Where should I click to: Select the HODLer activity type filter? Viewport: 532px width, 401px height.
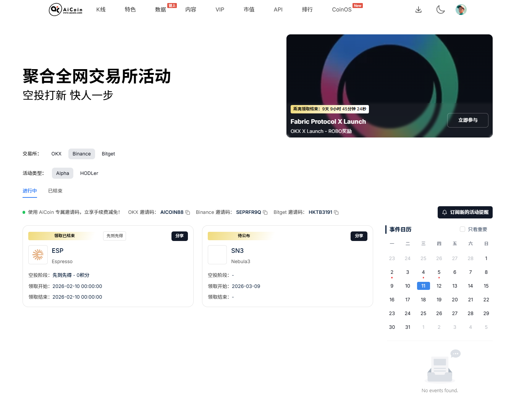coord(89,173)
